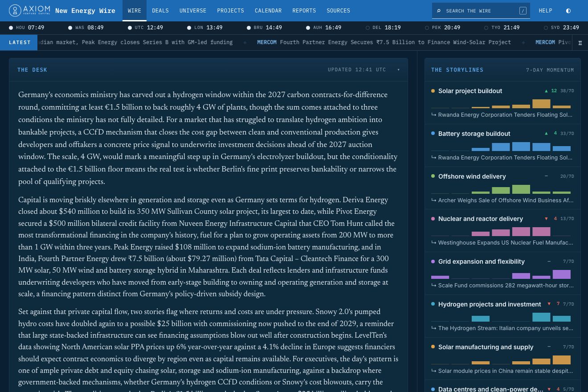Toggle the light/dark theme icon
This screenshot has height=392, width=588.
[568, 11]
